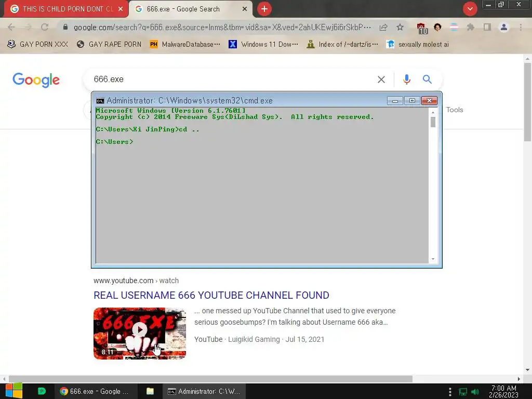Click the page scroll-up arrow
Screen dimensions: 532x399
coord(528,58)
